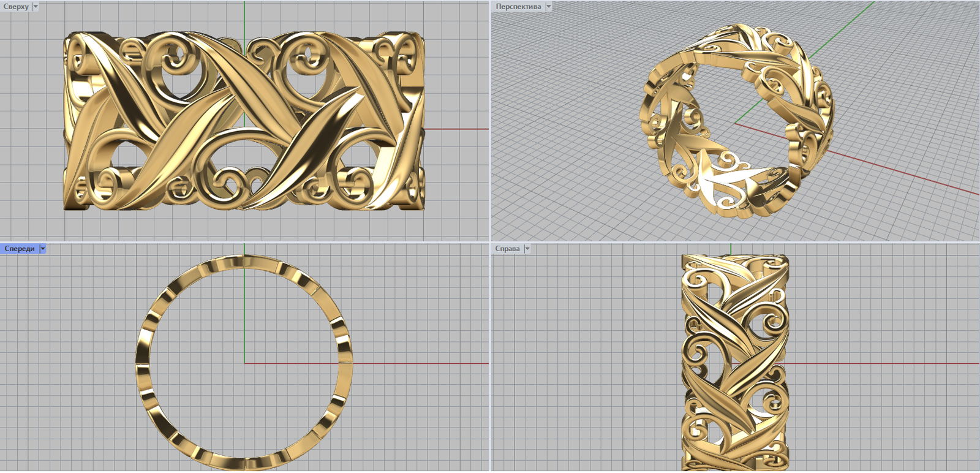Click the red X-axis line in Сверху view
Image resolution: width=980 pixels, height=473 pixels.
tap(456, 129)
